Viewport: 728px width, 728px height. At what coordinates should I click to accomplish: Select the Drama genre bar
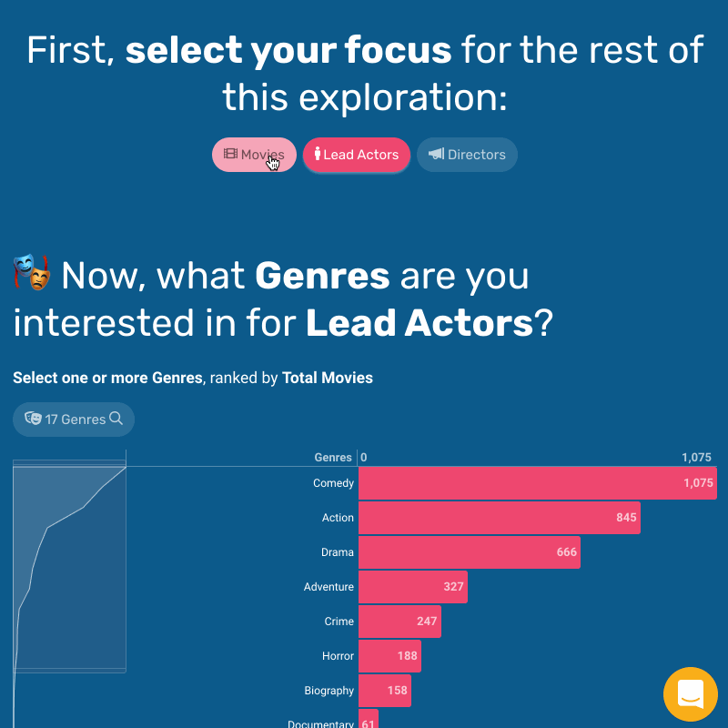tap(469, 552)
